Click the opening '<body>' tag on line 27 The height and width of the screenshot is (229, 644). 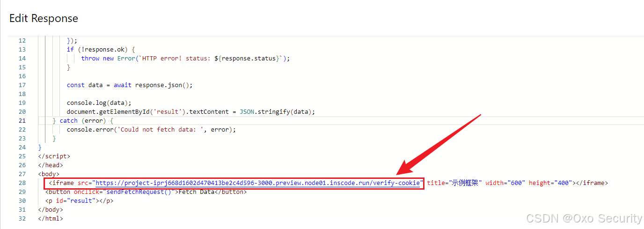tap(49, 174)
